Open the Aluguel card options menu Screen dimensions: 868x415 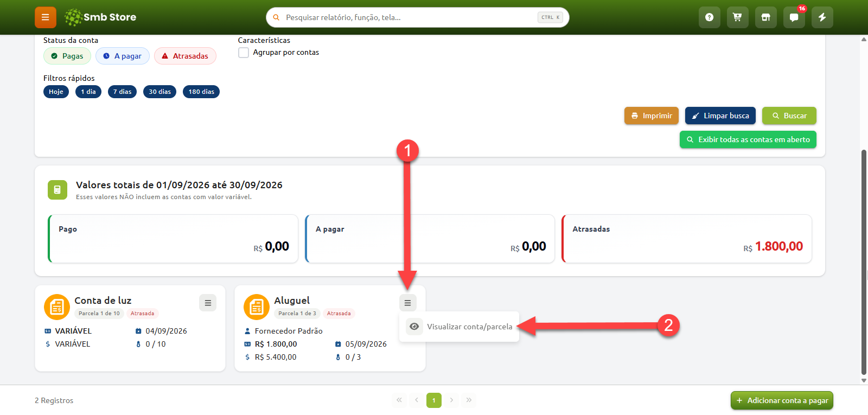pyautogui.click(x=407, y=303)
